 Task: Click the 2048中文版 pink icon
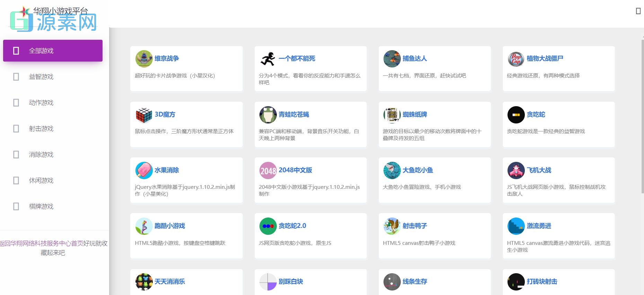click(x=268, y=170)
